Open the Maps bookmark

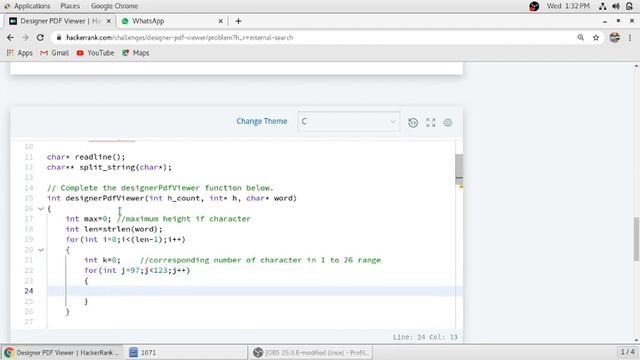point(136,53)
